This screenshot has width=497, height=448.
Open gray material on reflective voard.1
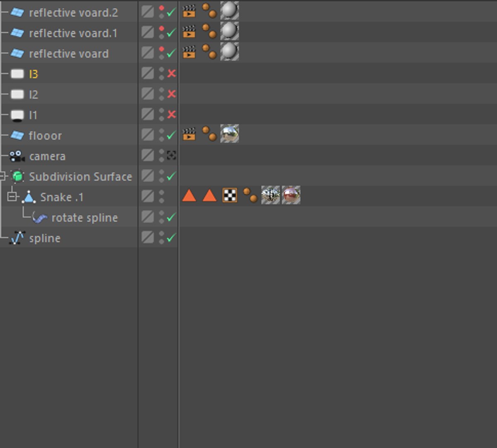(x=230, y=31)
